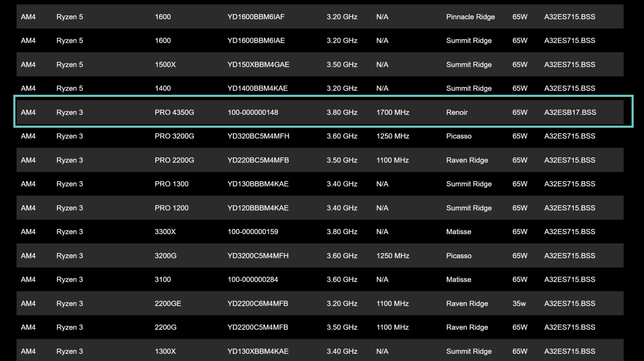Viewport: 644px width, 361px height.
Task: Select the PRO 3200G model entry
Action: (174, 136)
